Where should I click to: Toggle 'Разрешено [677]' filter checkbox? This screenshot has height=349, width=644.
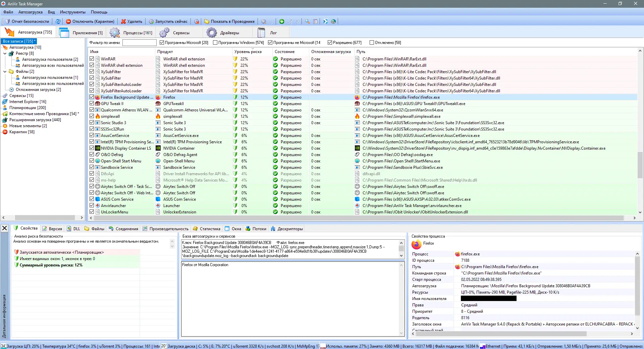tap(330, 43)
